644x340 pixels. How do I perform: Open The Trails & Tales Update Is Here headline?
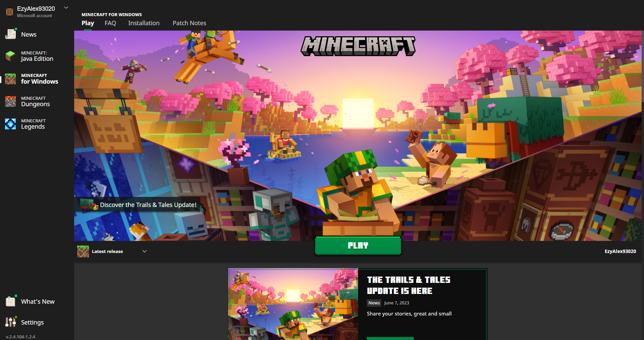[409, 285]
